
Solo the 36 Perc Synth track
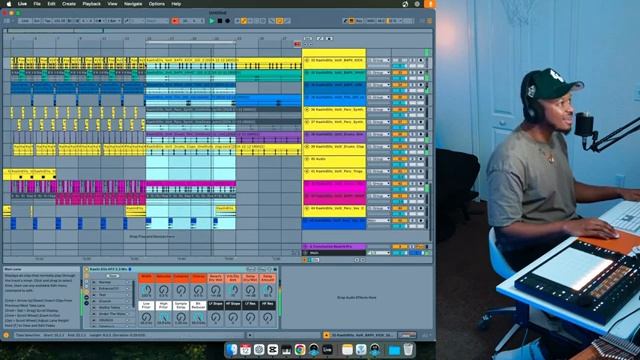click(x=412, y=110)
